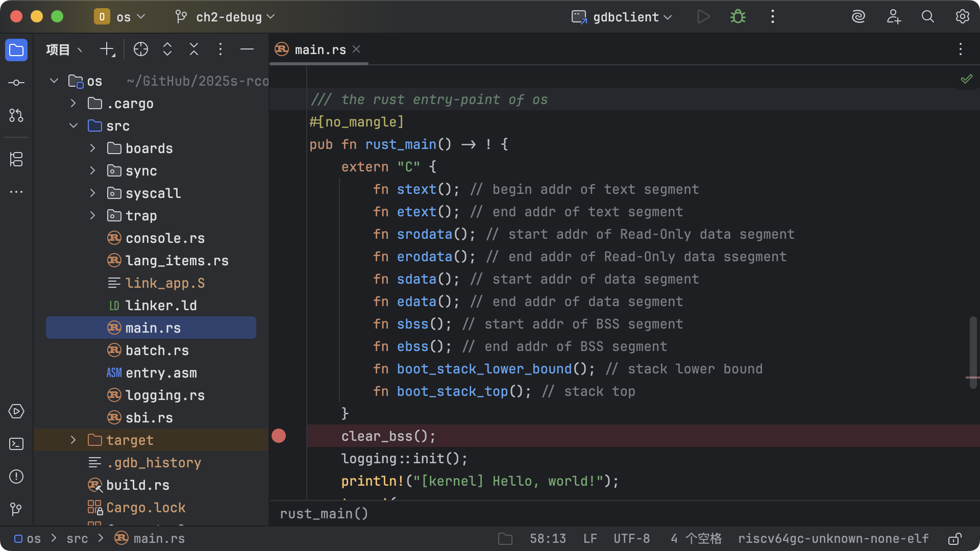Click the Collapse All icon in project panel
980x551 pixels.
(x=194, y=49)
